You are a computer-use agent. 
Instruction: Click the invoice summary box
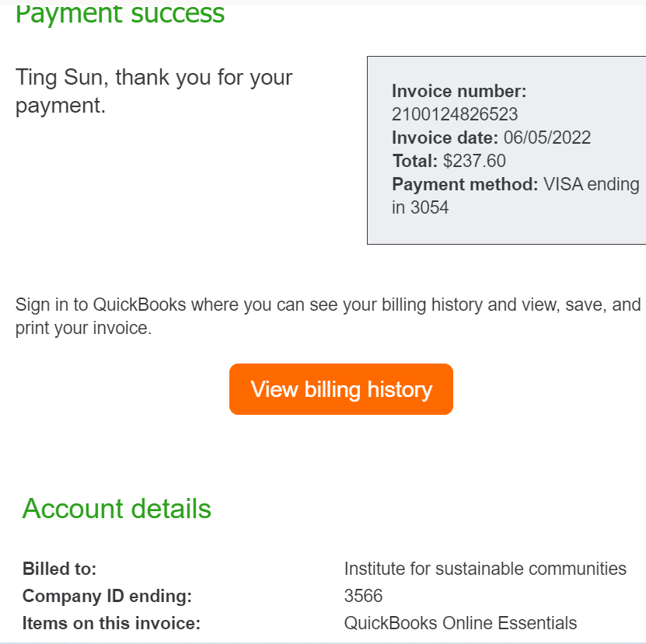tap(505, 148)
